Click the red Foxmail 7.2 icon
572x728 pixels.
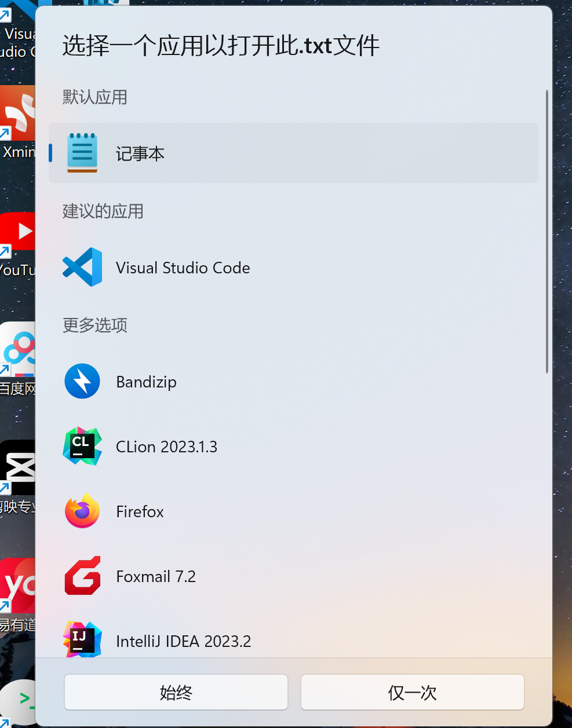(82, 576)
